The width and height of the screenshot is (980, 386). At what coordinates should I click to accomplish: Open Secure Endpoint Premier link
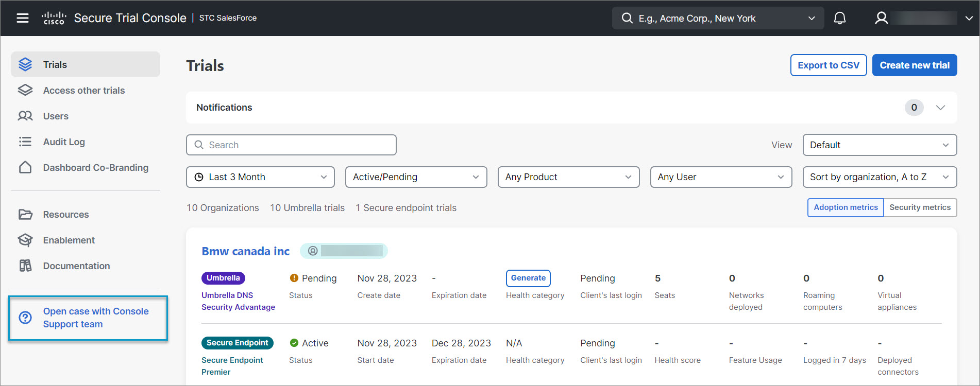[232, 366]
